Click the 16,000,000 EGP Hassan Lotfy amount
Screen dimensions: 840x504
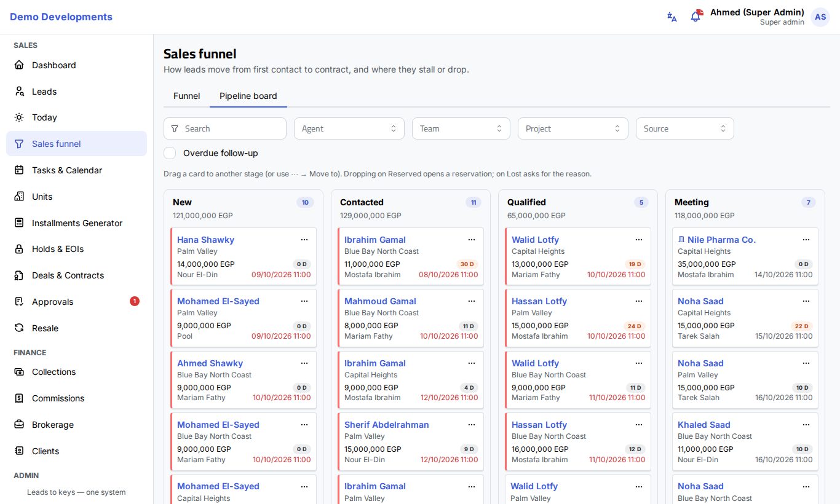540,449
